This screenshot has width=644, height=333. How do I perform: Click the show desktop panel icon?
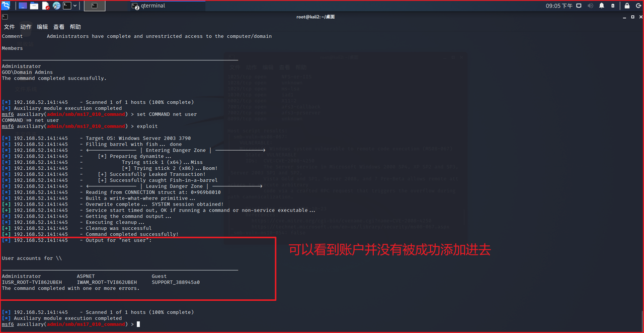tap(23, 6)
